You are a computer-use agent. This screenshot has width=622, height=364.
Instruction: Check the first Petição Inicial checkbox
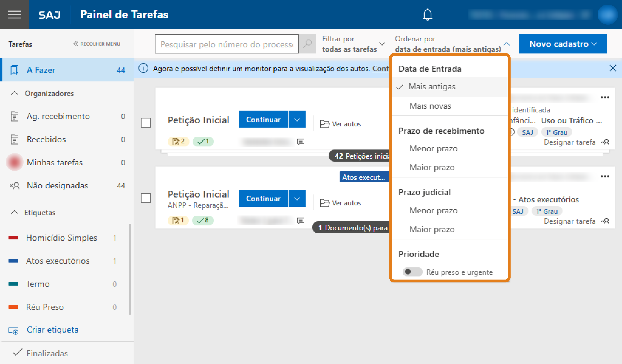tap(146, 123)
